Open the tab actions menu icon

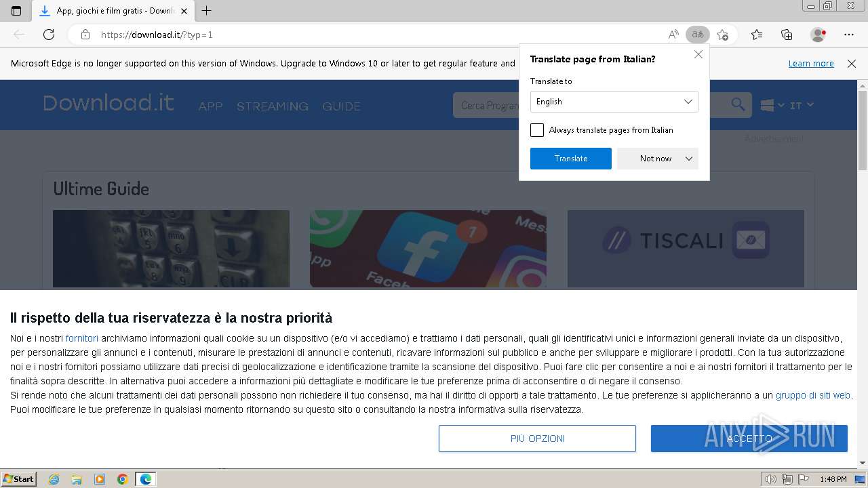16,11
